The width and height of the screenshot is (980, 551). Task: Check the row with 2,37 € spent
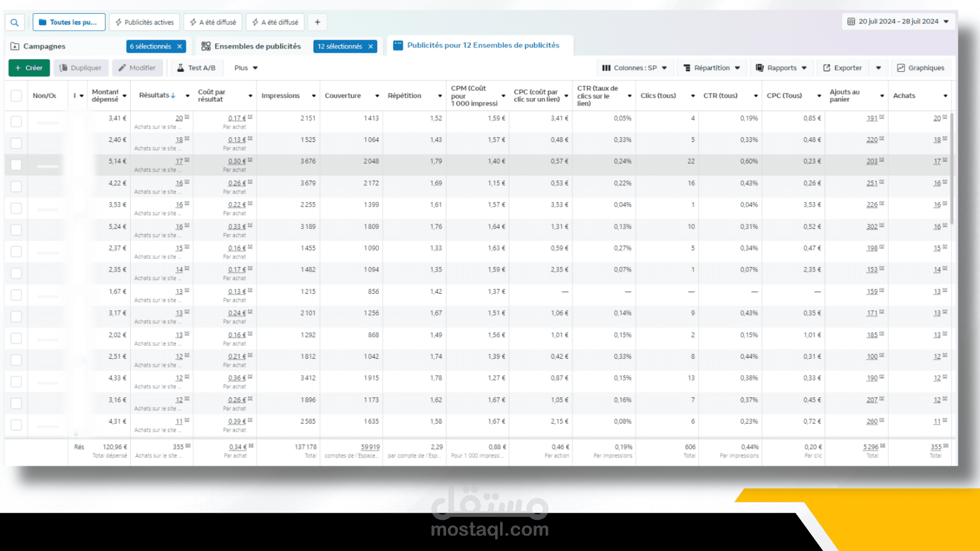click(x=16, y=252)
